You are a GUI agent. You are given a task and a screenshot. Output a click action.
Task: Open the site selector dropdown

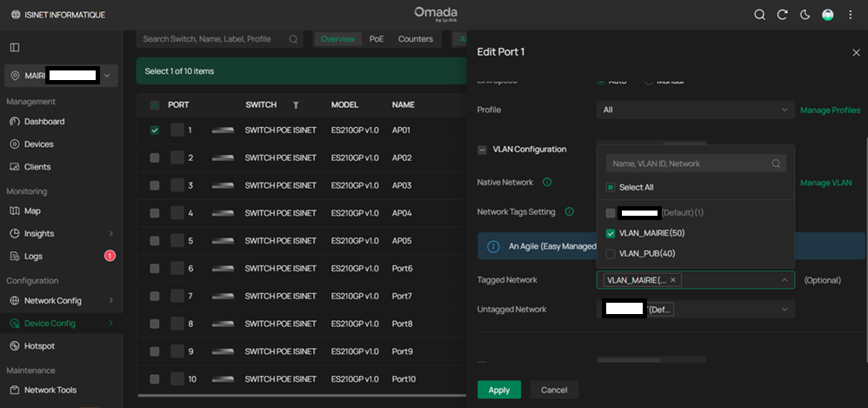(x=61, y=76)
